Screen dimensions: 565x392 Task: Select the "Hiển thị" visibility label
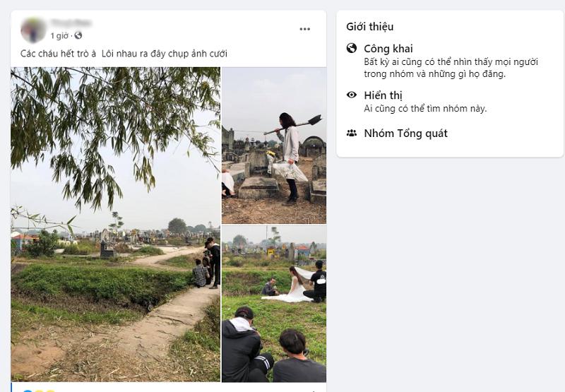[383, 95]
